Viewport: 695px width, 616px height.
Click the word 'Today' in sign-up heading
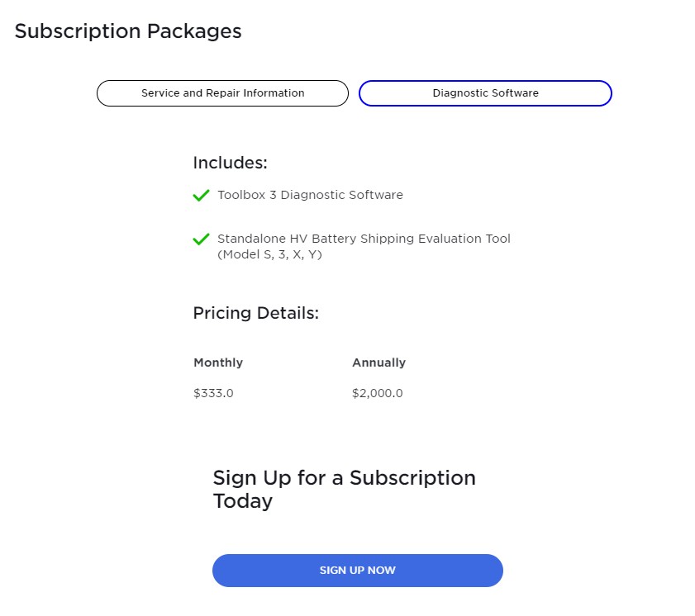(x=242, y=501)
